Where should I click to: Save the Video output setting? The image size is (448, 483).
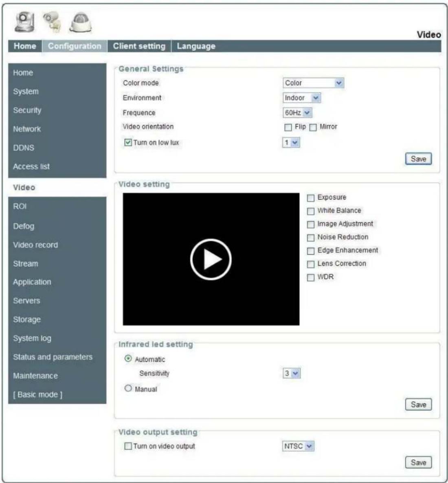(x=418, y=462)
